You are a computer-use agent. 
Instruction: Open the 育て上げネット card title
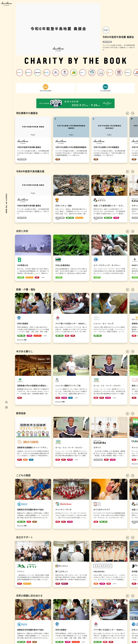(62, 572)
